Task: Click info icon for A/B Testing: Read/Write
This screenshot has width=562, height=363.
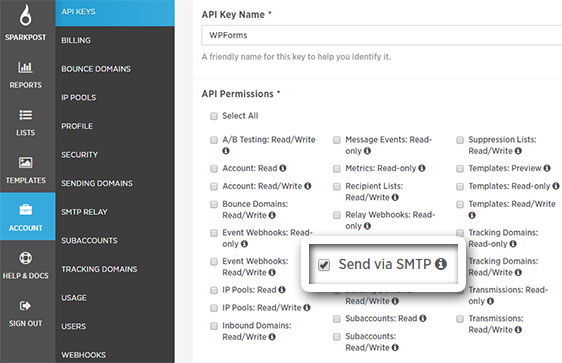Action: point(226,151)
